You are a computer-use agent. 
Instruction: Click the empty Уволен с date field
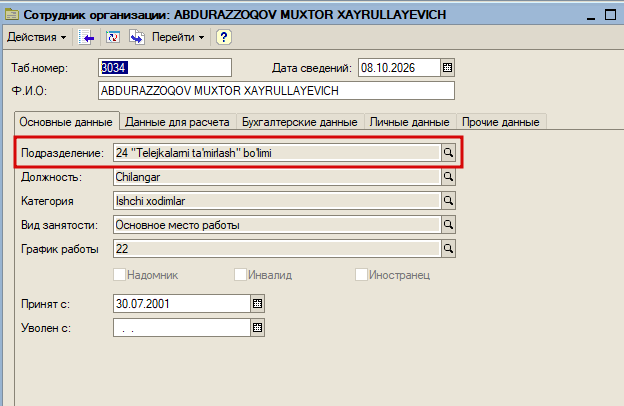[182, 328]
